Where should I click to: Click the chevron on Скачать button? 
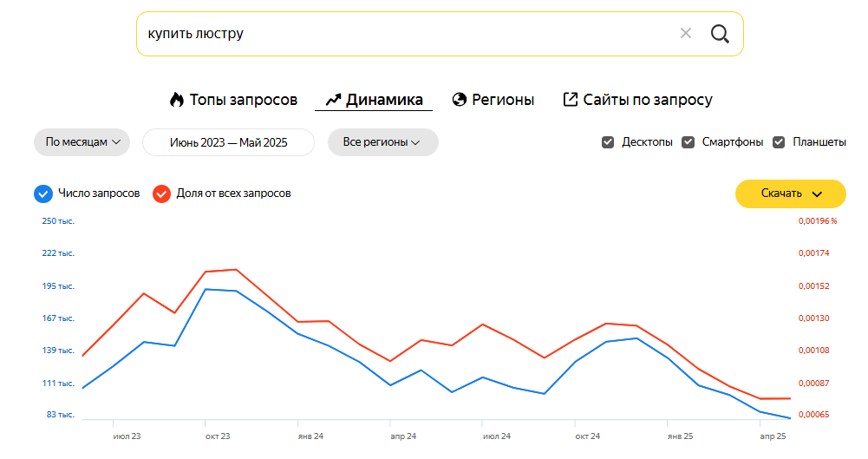point(816,193)
